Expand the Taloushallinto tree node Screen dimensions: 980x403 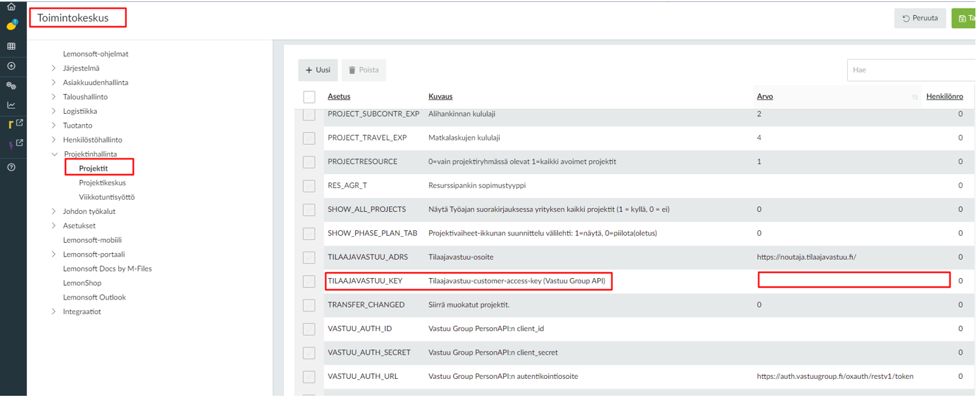point(54,97)
